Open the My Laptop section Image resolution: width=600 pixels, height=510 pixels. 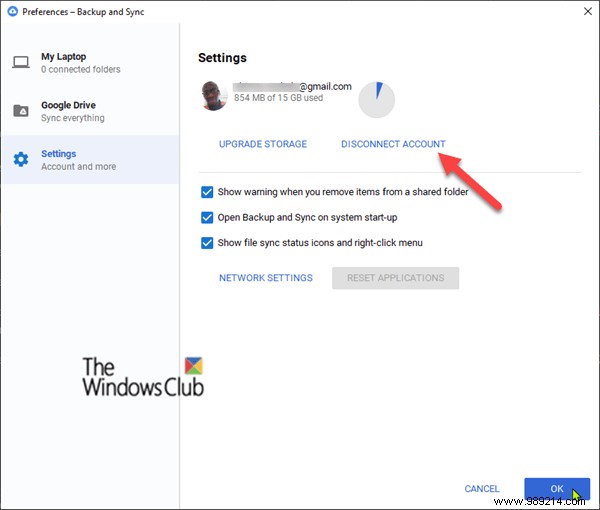point(90,63)
